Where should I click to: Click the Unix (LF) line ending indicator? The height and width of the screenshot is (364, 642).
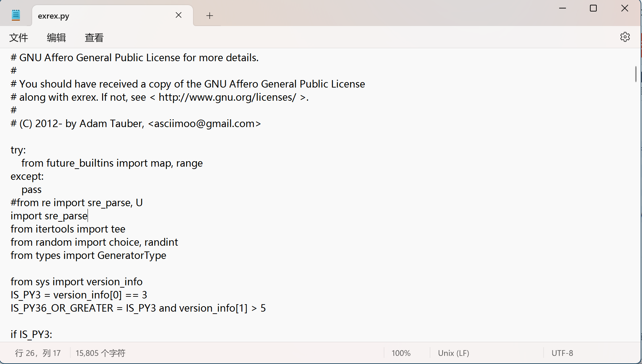click(453, 353)
